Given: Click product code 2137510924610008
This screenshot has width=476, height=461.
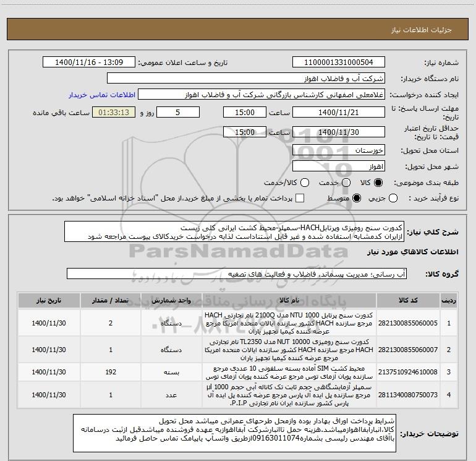Looking at the screenshot, I should coord(408,372).
